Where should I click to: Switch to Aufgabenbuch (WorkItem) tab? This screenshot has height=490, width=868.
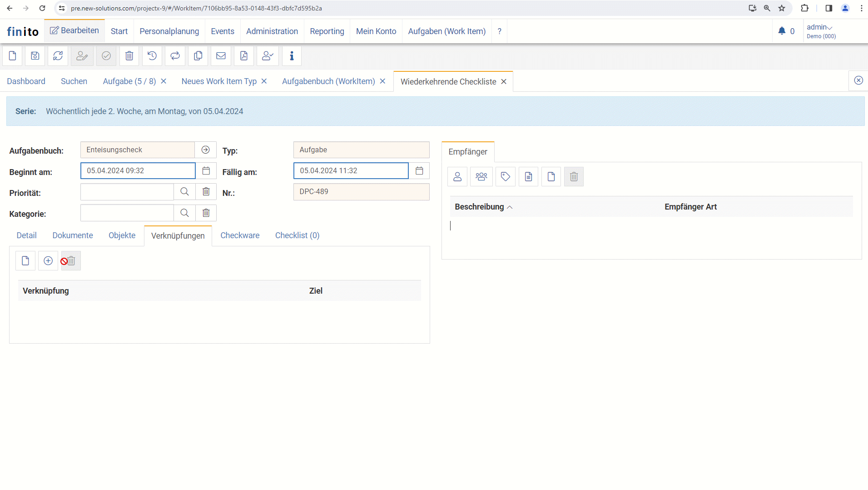pyautogui.click(x=328, y=81)
